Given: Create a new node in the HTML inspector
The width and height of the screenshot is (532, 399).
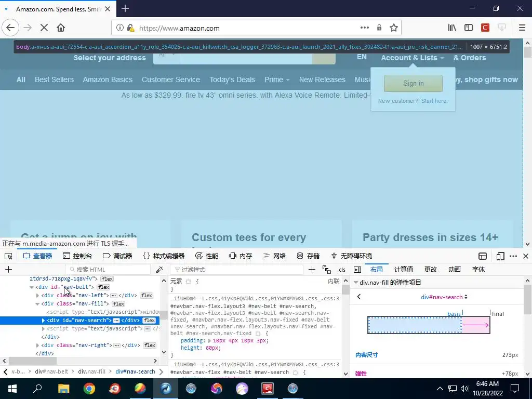Looking at the screenshot, I should tap(9, 270).
